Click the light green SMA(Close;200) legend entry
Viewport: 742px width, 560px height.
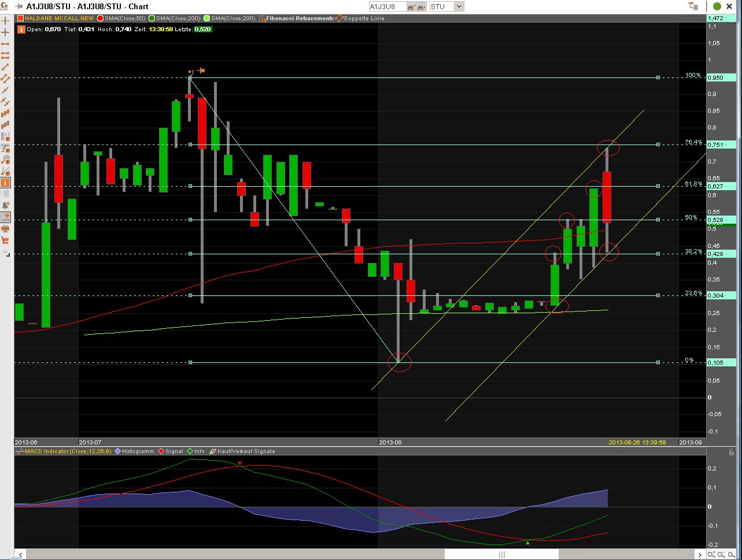point(230,18)
